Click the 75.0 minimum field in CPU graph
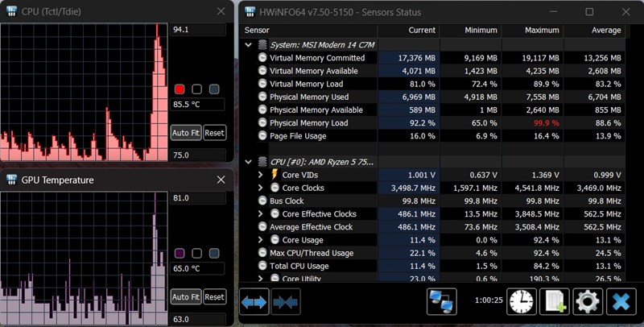This screenshot has height=327, width=644. click(198, 155)
